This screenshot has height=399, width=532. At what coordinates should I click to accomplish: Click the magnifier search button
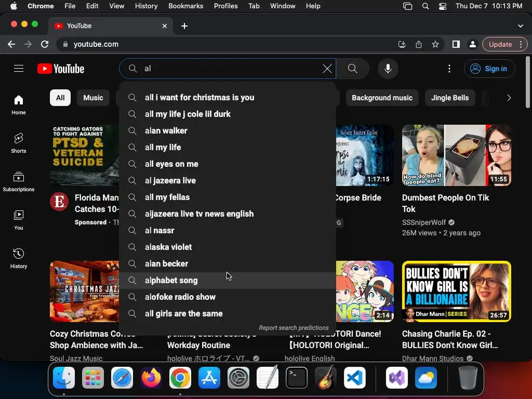[353, 69]
